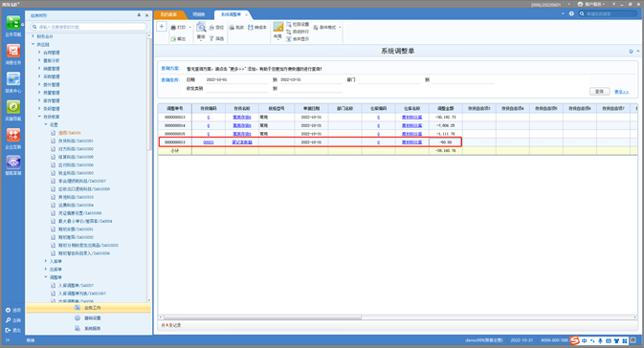Expand the 采购管理 tree node
Viewport: 644px width, 348px height.
39,76
